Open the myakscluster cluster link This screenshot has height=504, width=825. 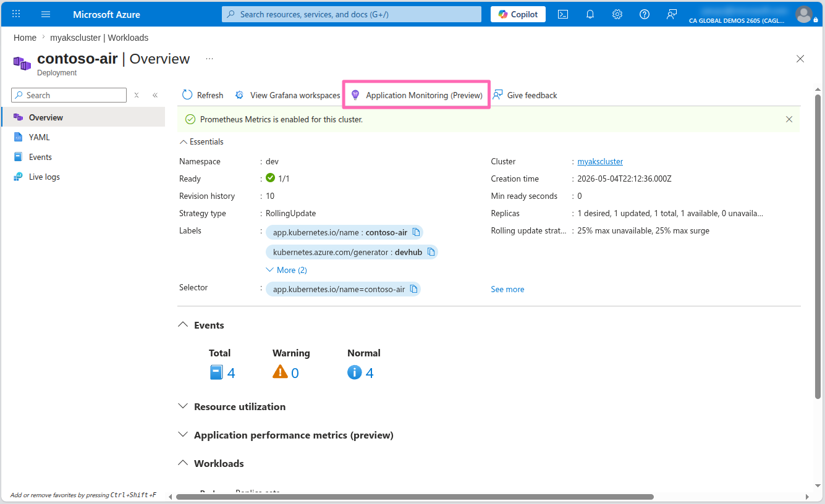[600, 161]
